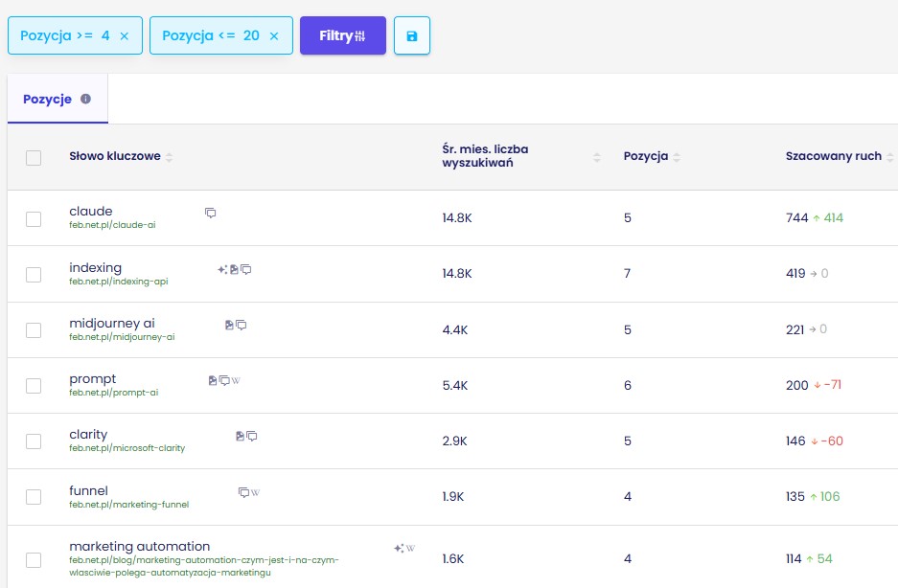Screen dimensions: 898x588
Task: Visit the feb.net.pl/prompt-ai link
Action: tap(113, 393)
